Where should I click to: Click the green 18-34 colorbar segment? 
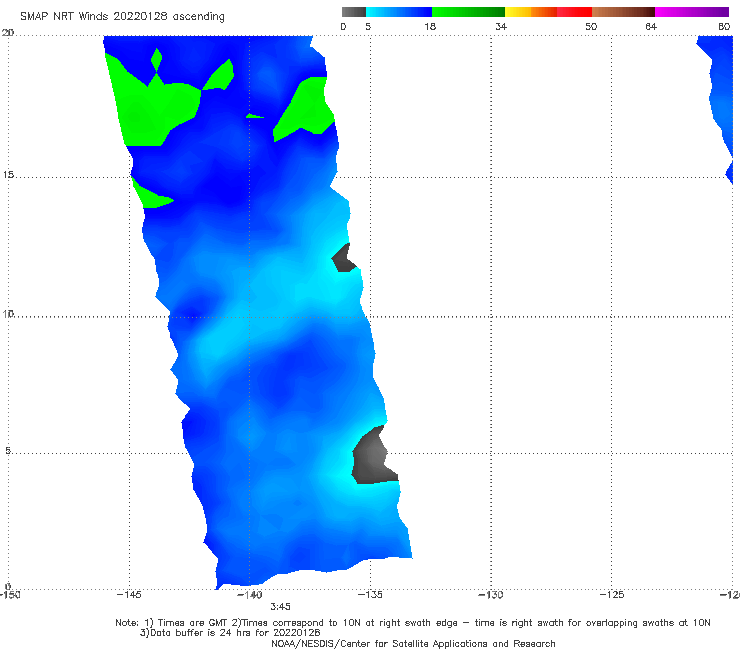point(468,12)
